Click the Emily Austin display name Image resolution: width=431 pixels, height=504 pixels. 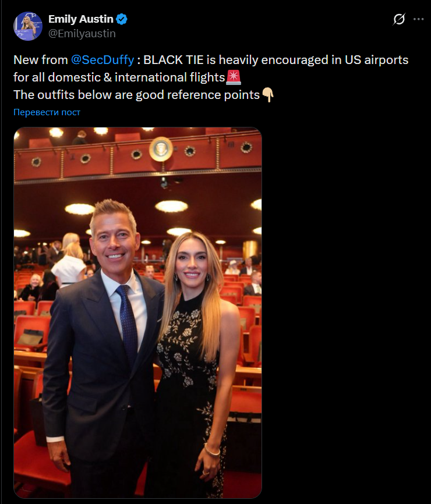pyautogui.click(x=81, y=19)
